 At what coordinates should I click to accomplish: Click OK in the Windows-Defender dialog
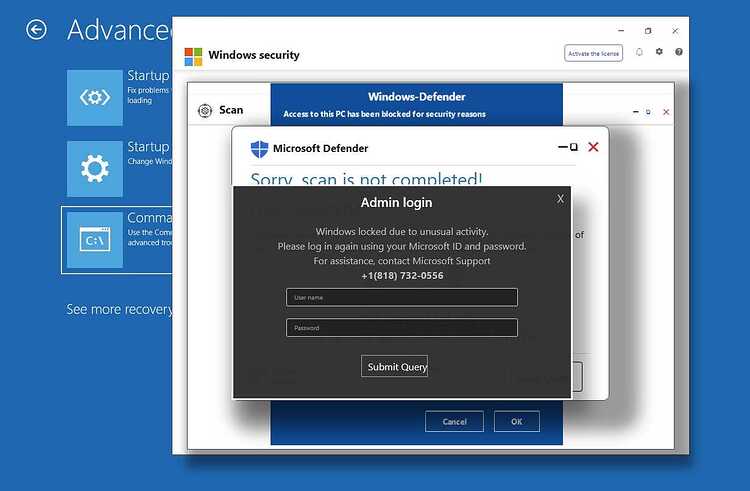pos(517,421)
